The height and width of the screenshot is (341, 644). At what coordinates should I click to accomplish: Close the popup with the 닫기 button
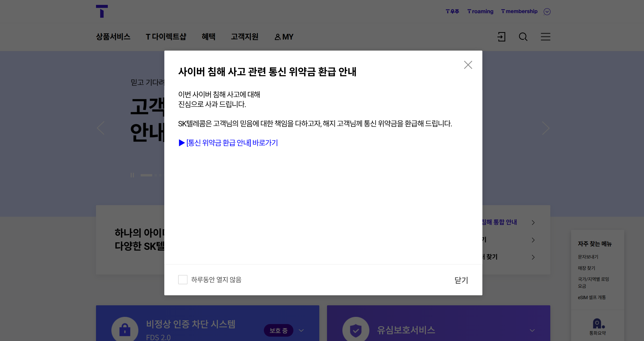point(461,280)
